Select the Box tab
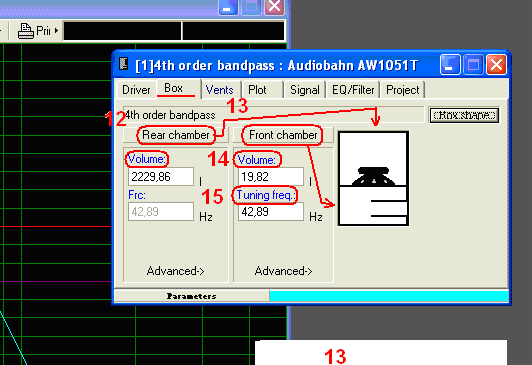Screen dimensions: 532x365 pos(178,89)
